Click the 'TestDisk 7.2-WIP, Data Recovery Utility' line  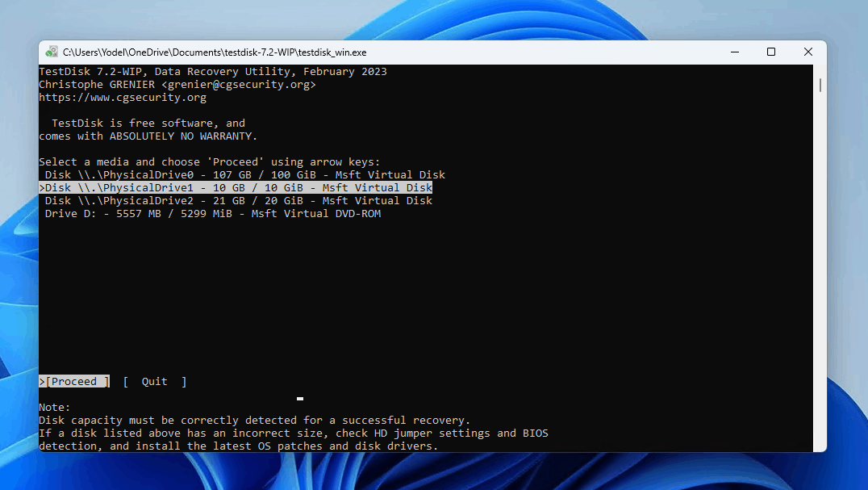(x=213, y=71)
